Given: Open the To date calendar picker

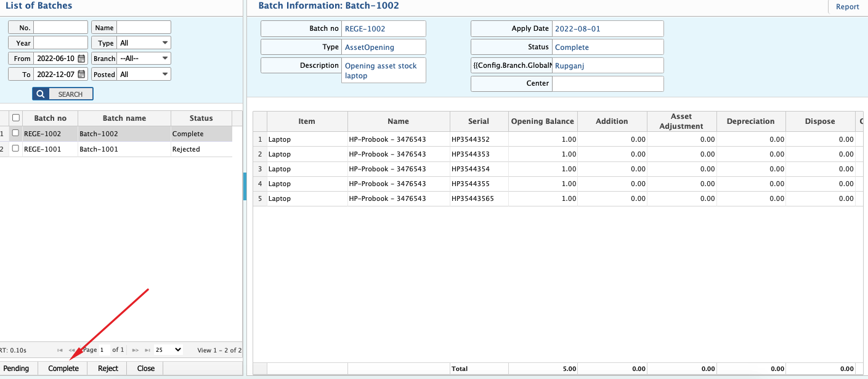Looking at the screenshot, I should point(81,75).
